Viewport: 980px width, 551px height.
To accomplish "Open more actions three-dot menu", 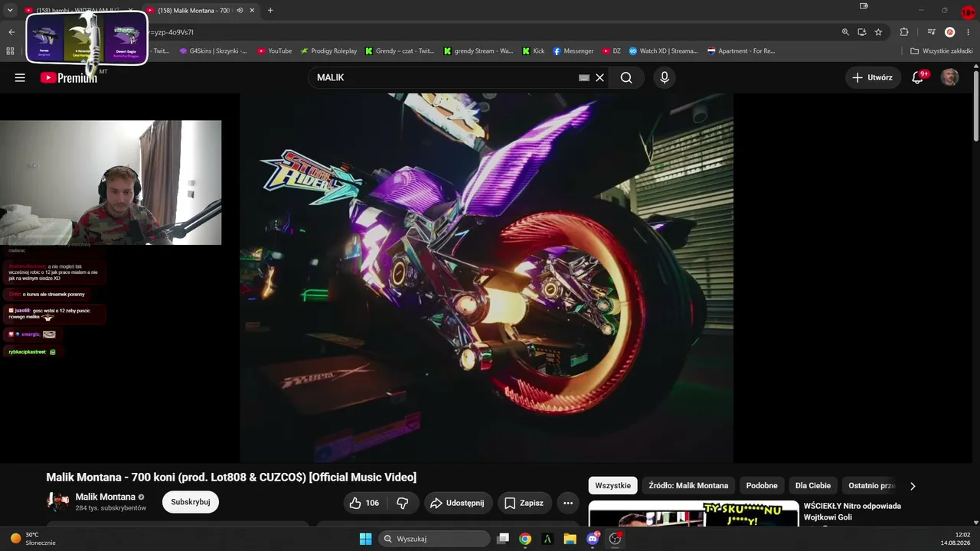I will (568, 503).
